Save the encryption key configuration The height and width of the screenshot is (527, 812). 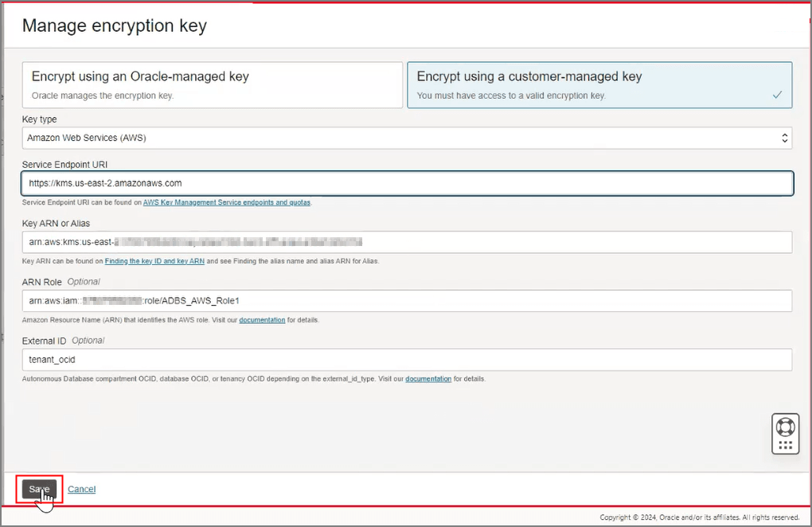click(38, 489)
